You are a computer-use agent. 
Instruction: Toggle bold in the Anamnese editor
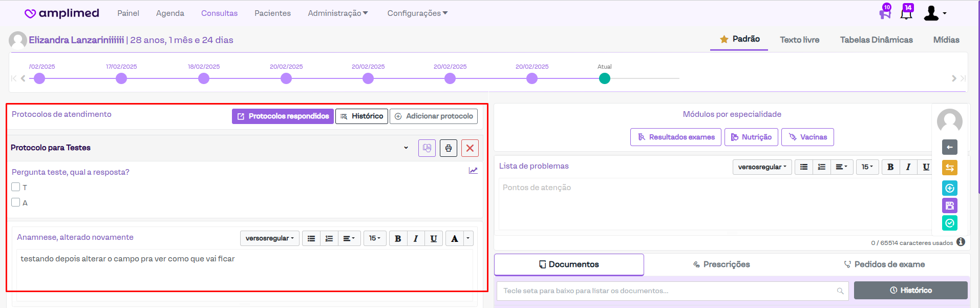(398, 238)
